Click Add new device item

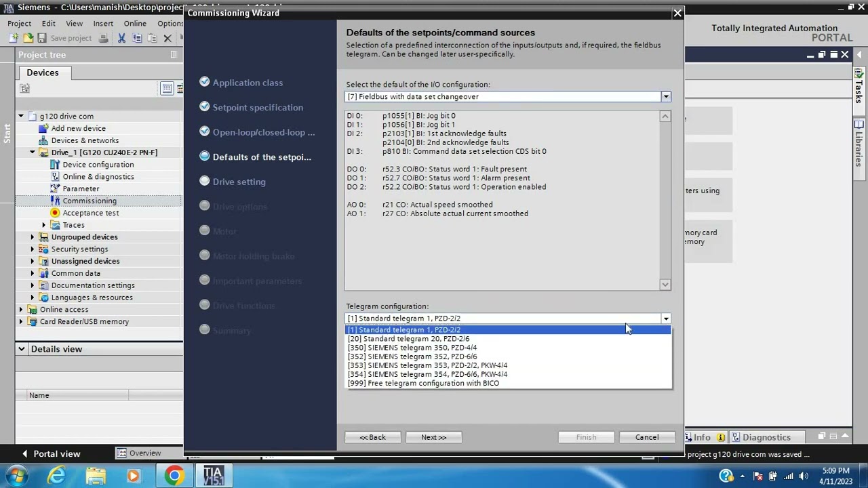tap(78, 128)
